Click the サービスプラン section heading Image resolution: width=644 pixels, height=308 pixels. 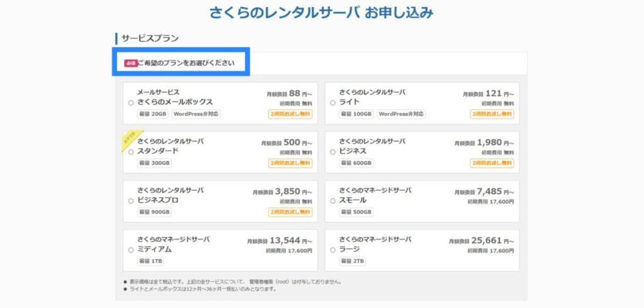pyautogui.click(x=150, y=38)
